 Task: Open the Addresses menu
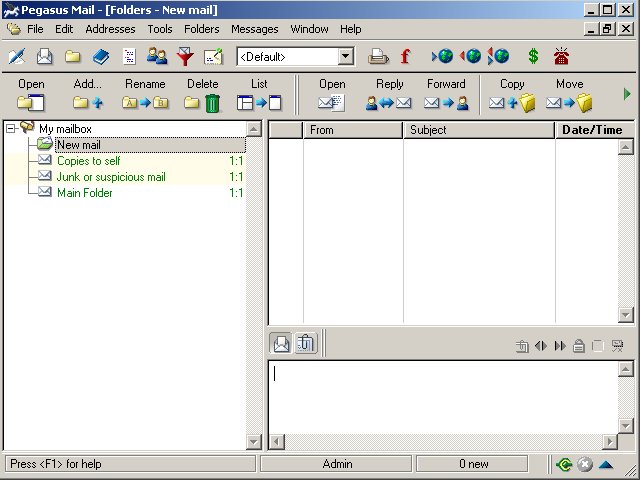110,29
